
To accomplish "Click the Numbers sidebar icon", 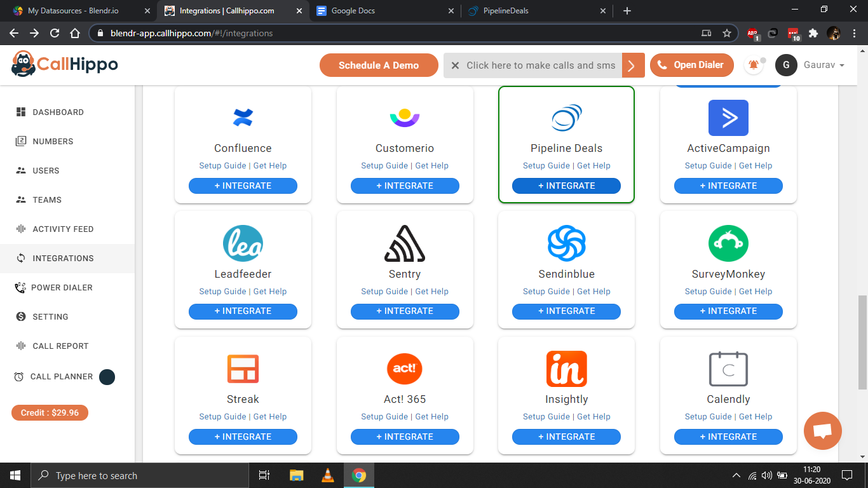I will (21, 141).
